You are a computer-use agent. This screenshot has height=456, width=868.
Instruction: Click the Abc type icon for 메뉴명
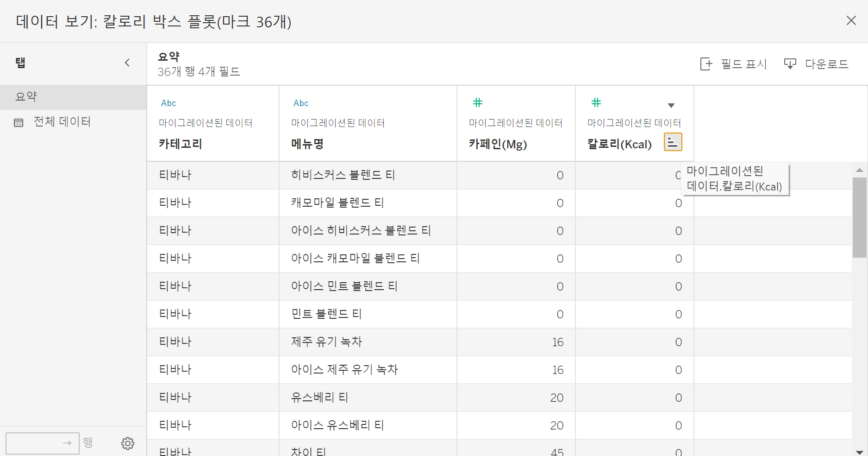(301, 103)
